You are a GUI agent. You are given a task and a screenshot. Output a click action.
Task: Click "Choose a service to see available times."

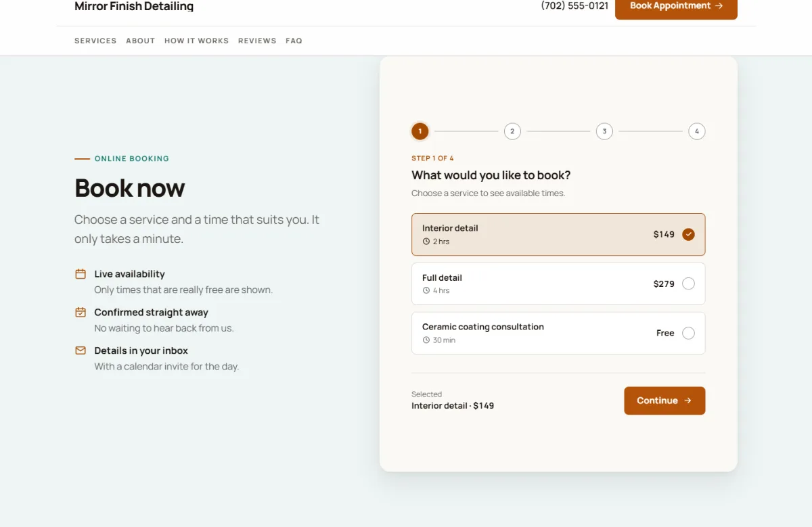click(489, 193)
